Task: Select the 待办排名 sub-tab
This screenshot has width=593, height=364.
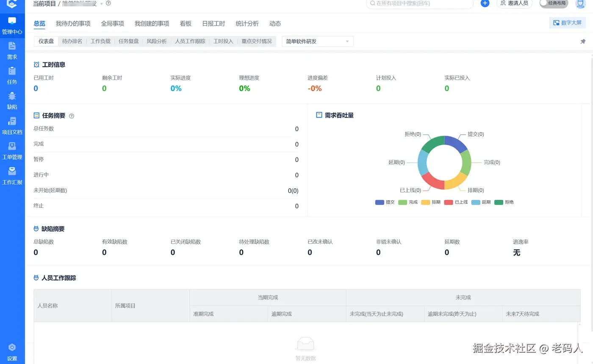Action: coord(72,41)
